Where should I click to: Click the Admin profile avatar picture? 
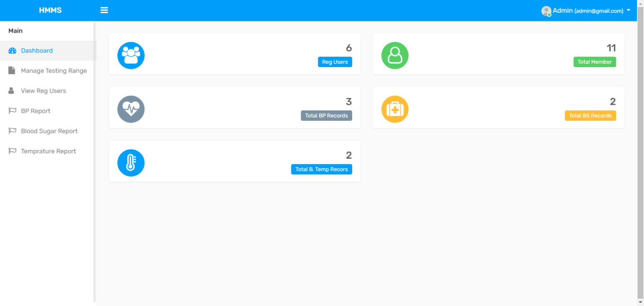click(546, 10)
